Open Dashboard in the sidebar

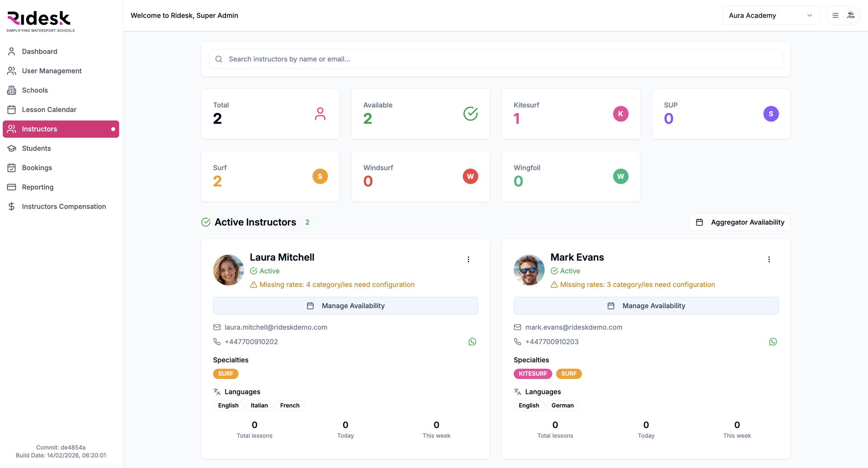pos(40,51)
